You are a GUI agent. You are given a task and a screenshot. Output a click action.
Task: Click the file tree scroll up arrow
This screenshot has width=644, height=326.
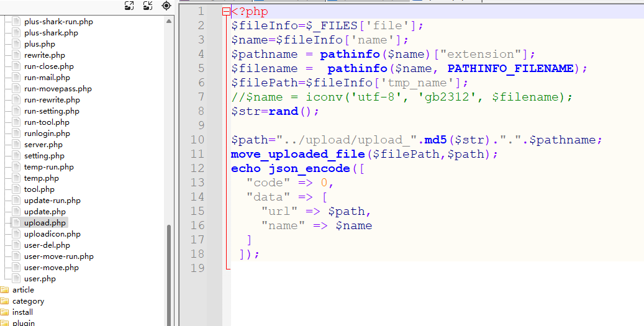tap(169, 21)
